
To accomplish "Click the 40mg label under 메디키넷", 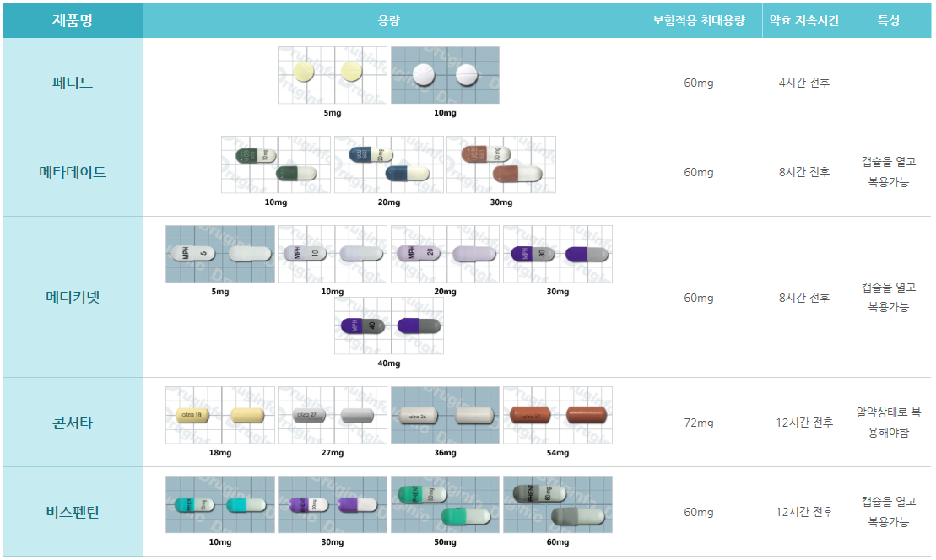I will [388, 363].
